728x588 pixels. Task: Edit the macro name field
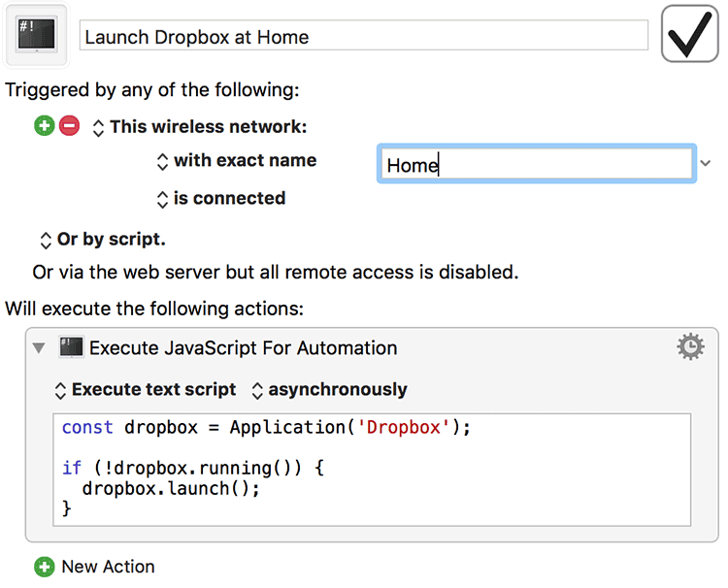(364, 35)
